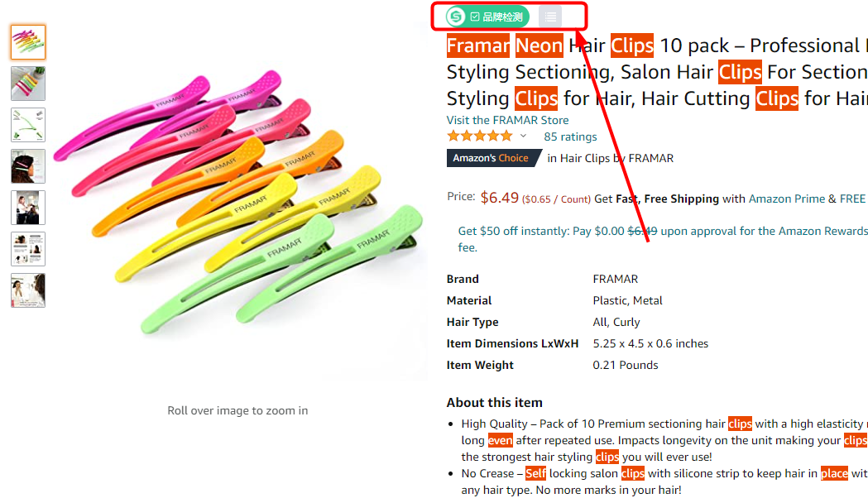Select the model hair profile thumbnail
This screenshot has height=498, width=868.
point(28,166)
